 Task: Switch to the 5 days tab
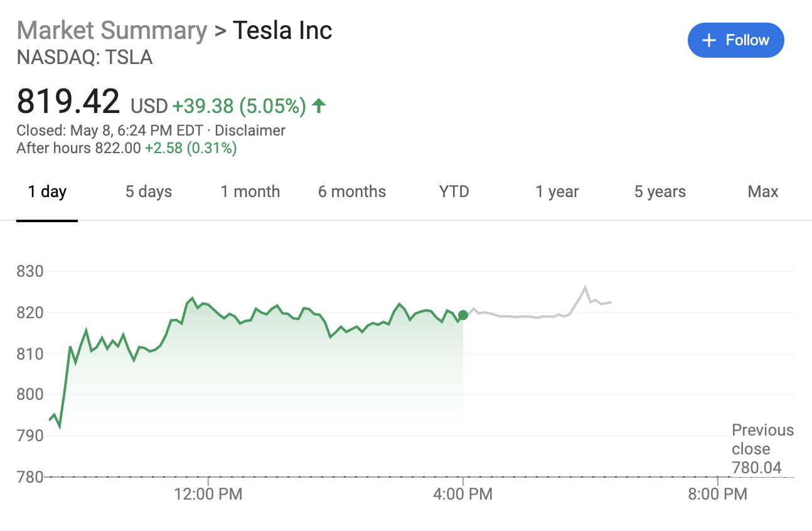coord(149,192)
